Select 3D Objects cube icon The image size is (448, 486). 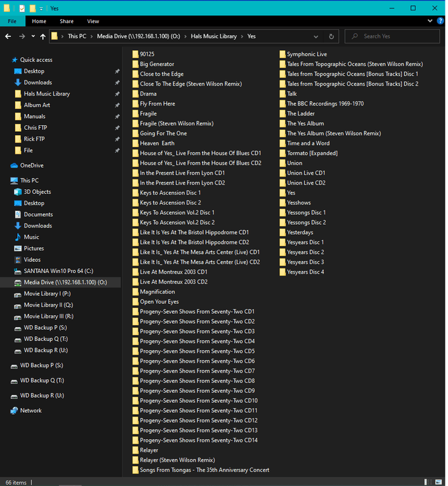pyautogui.click(x=18, y=192)
